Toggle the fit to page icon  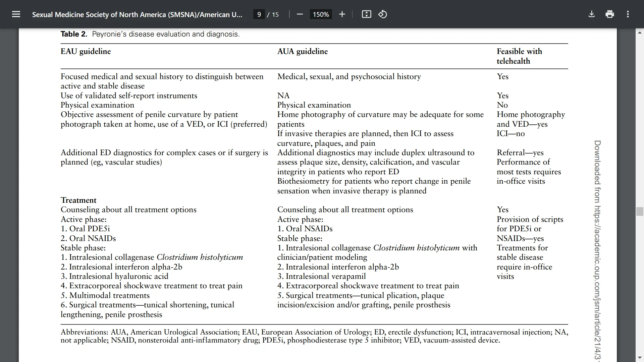366,14
